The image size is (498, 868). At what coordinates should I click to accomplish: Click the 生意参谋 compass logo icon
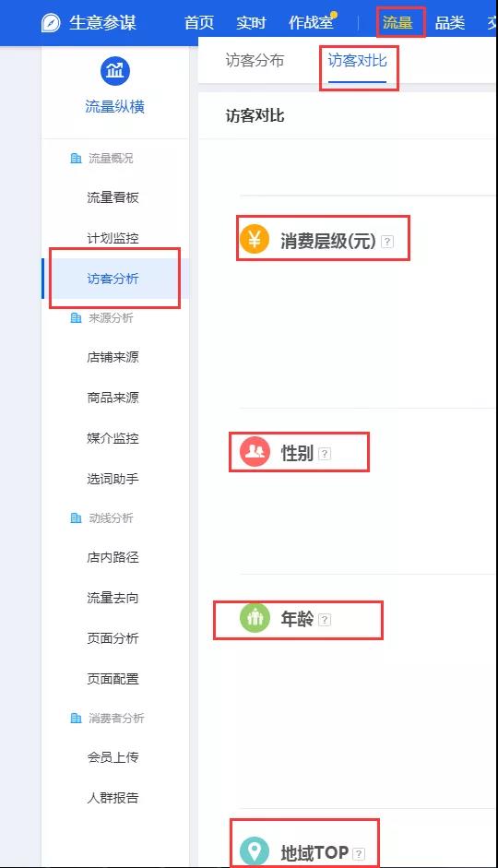[x=51, y=23]
